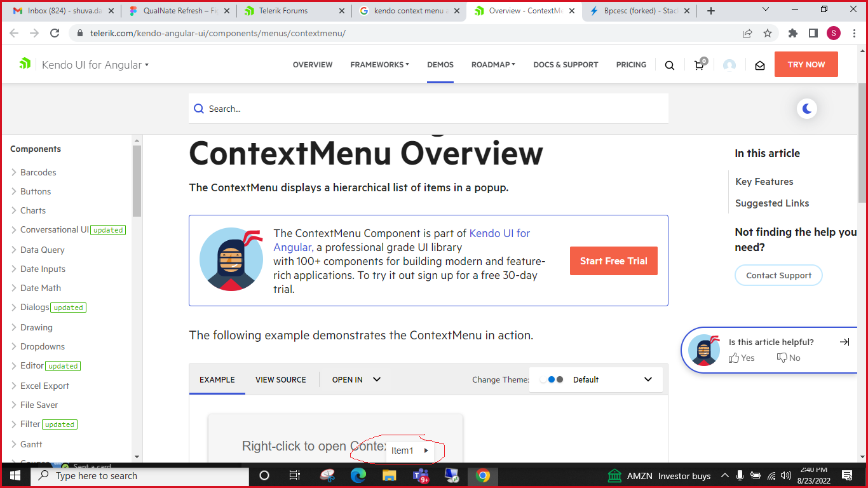Open the Date Inputs sidebar item
The height and width of the screenshot is (488, 868).
coord(43,269)
